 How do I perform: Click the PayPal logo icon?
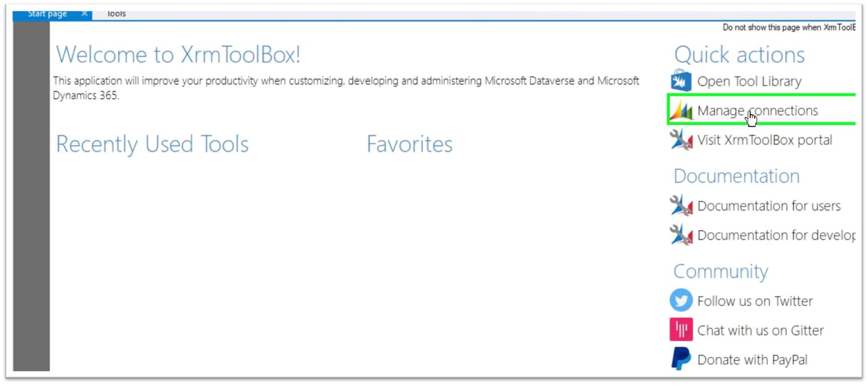pyautogui.click(x=681, y=359)
